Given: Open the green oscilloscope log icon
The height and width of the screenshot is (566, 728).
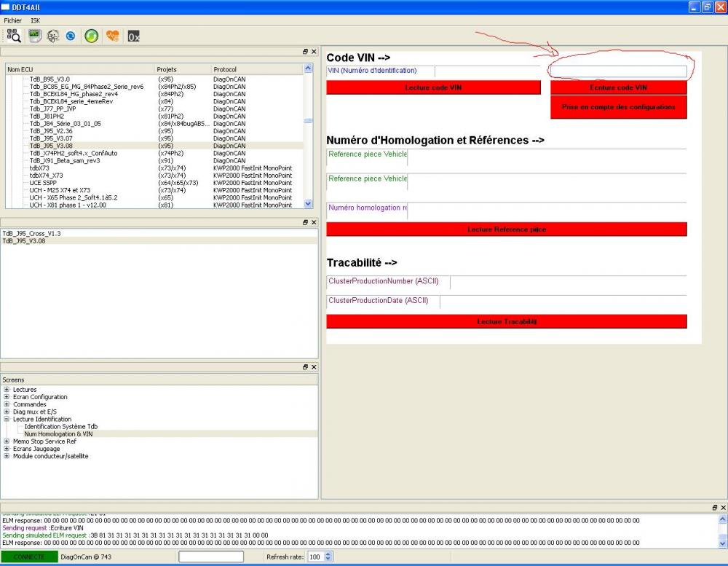Looking at the screenshot, I should click(35, 36).
